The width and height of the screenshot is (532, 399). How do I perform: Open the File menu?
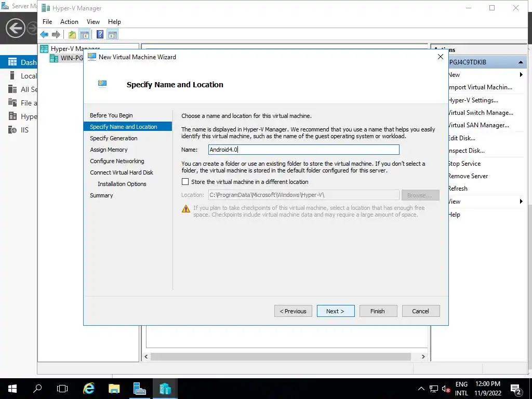coord(47,22)
